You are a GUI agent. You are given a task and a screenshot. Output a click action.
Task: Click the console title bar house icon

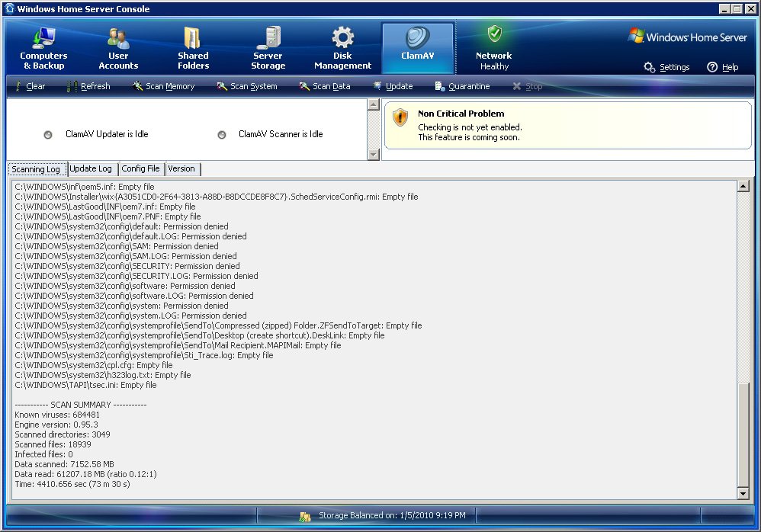tap(10, 8)
